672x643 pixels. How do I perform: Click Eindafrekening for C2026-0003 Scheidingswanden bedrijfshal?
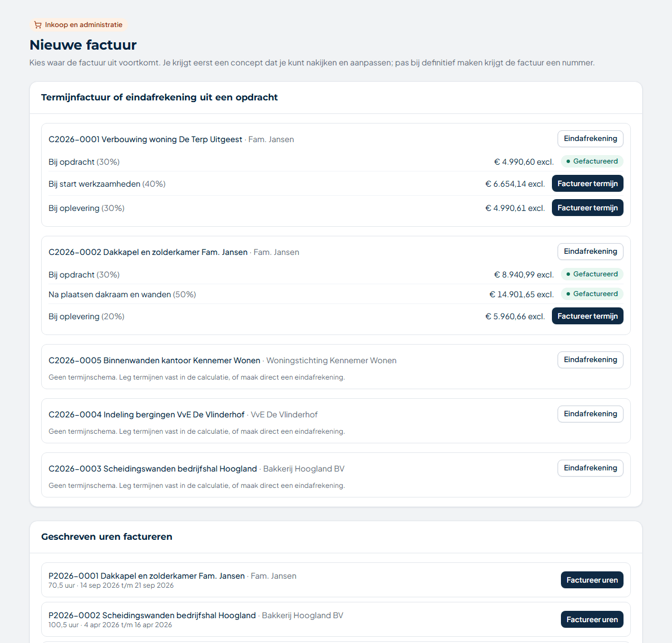point(590,468)
